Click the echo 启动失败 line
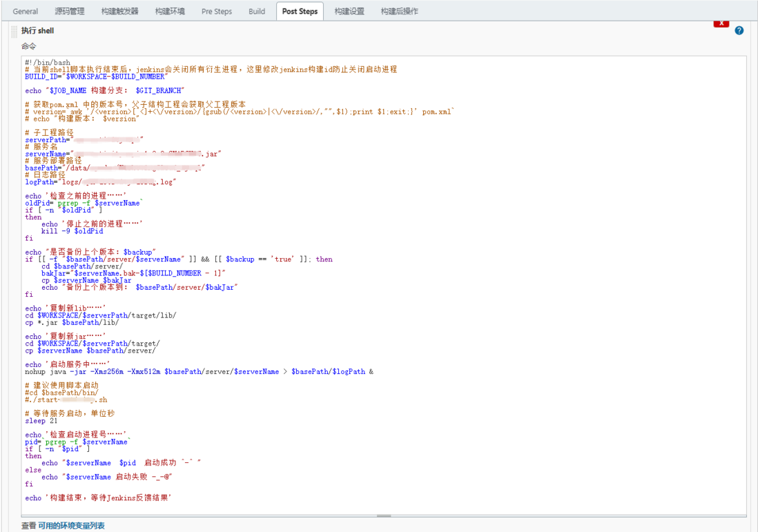Screen dimensions: 758x532 pyautogui.click(x=107, y=477)
